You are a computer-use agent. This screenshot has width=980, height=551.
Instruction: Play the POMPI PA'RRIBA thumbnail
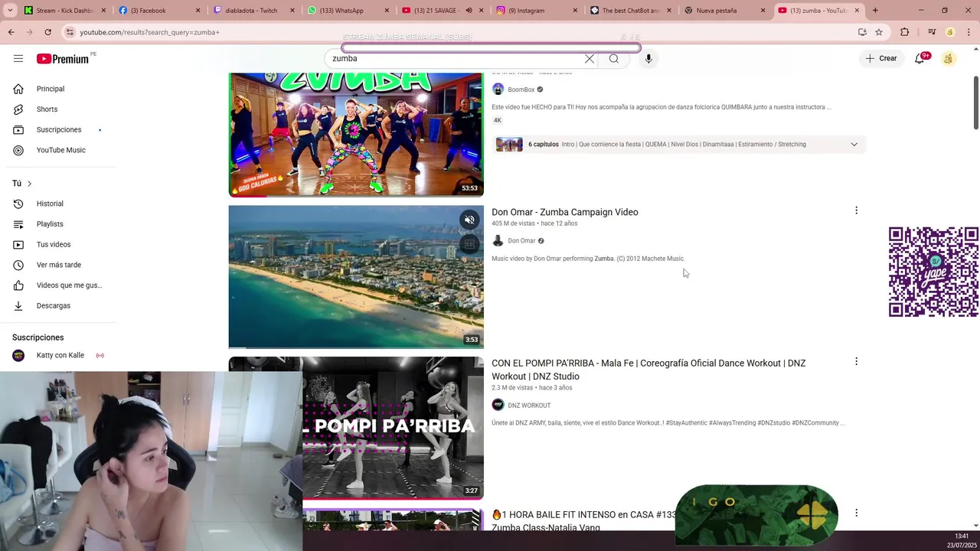(393, 428)
